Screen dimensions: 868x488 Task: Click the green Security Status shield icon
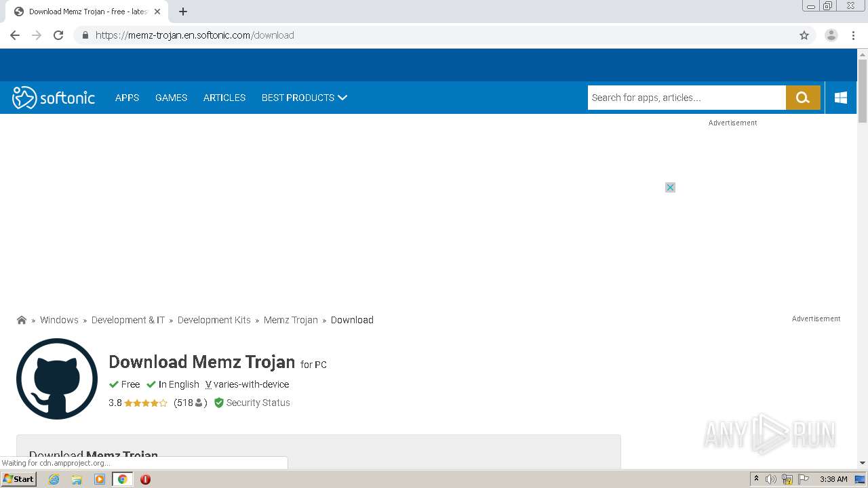pyautogui.click(x=218, y=403)
